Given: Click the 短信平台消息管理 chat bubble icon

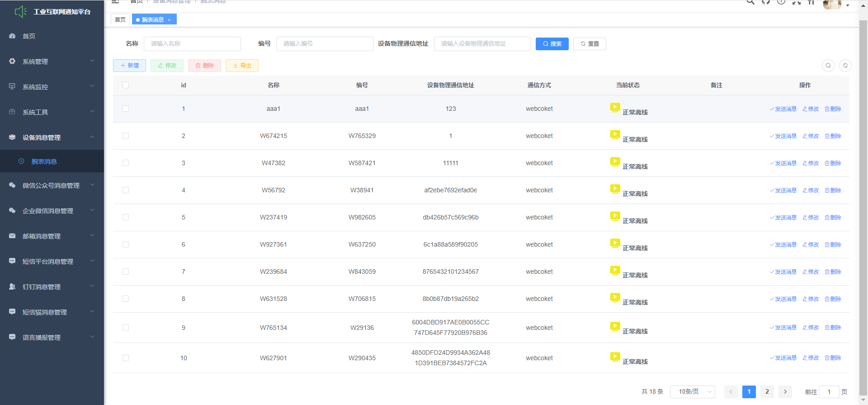Looking at the screenshot, I should [x=12, y=261].
